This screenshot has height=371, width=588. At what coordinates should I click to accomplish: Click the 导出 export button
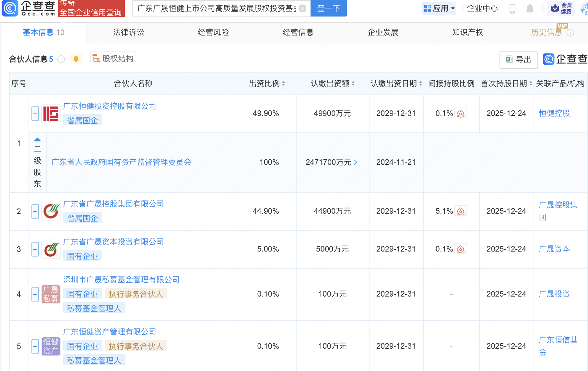click(518, 60)
